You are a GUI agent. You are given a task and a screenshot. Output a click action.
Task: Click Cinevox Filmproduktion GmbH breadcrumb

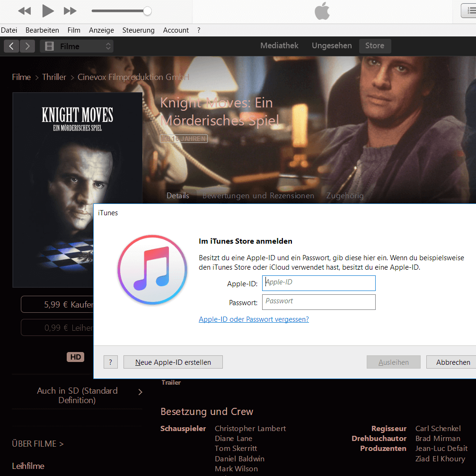(133, 77)
